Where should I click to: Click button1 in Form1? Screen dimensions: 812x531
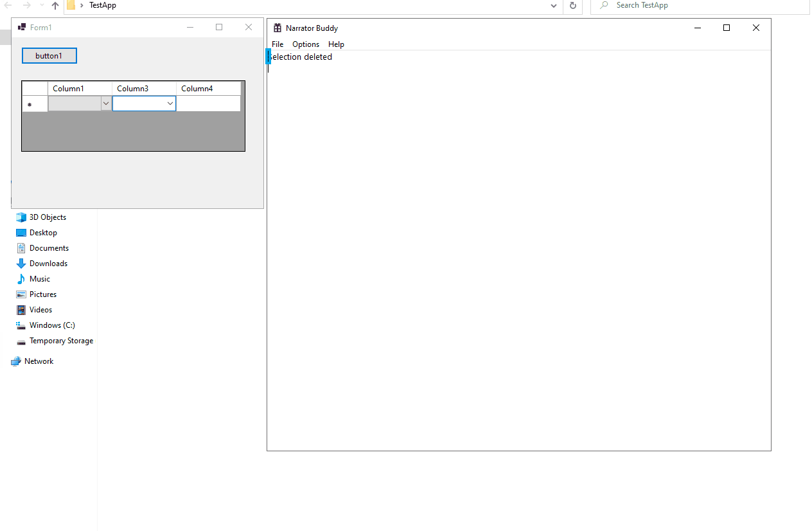pyautogui.click(x=49, y=55)
